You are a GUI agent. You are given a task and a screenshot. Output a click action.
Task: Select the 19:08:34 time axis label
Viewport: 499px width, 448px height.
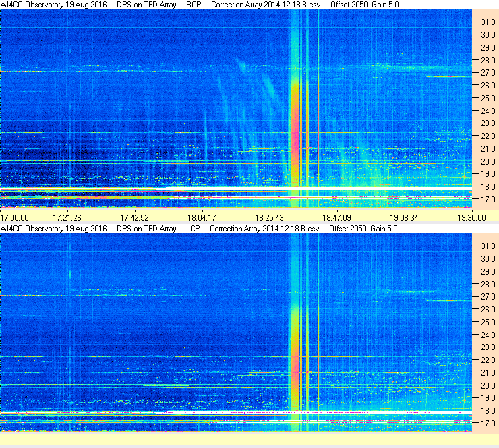click(x=404, y=218)
